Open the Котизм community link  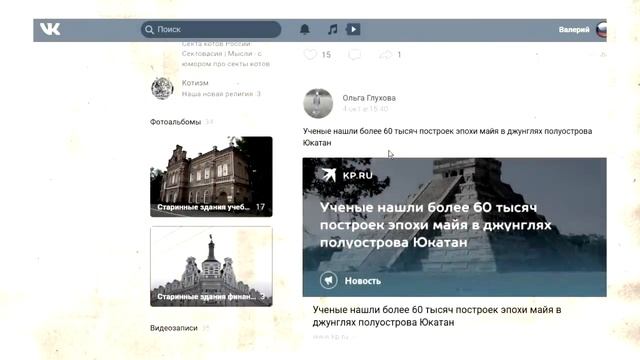click(195, 83)
